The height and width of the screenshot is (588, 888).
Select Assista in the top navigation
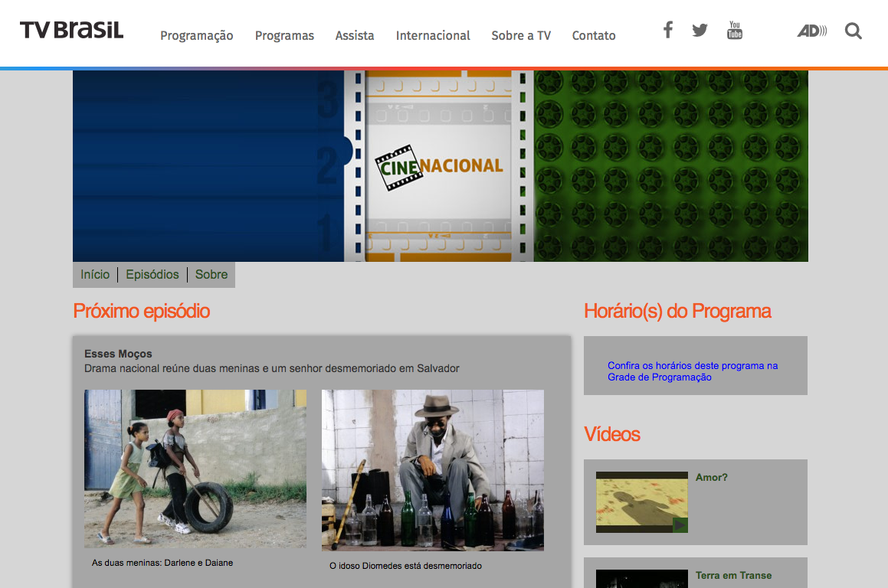tap(355, 35)
